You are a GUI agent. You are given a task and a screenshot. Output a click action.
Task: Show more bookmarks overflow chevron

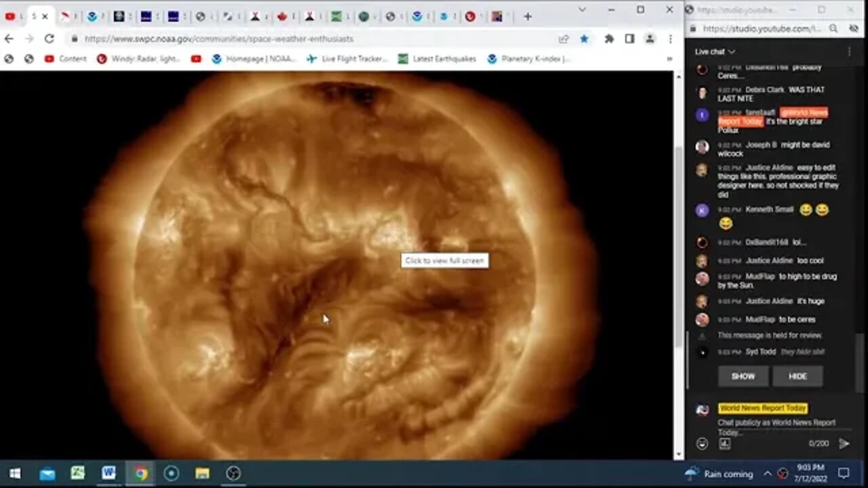click(669, 59)
